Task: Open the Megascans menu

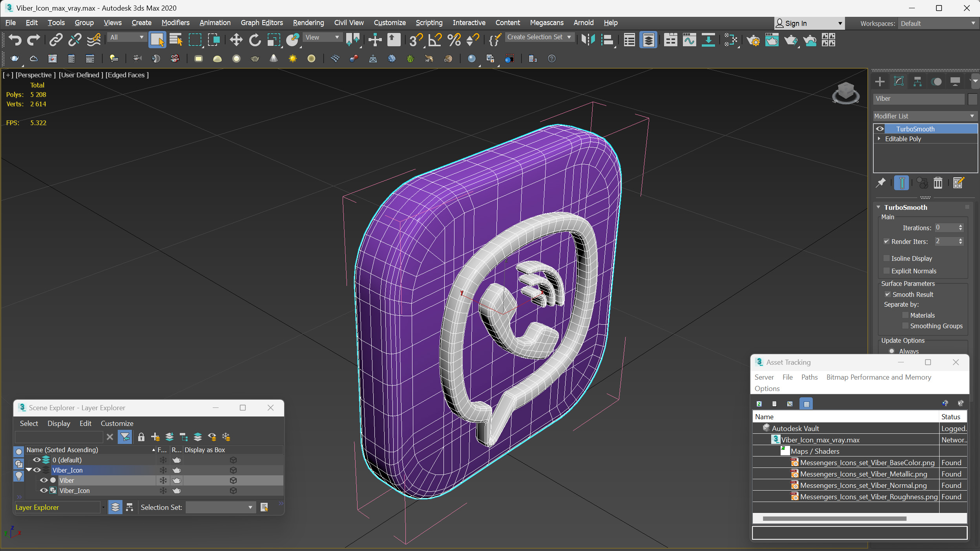Action: 546,23
